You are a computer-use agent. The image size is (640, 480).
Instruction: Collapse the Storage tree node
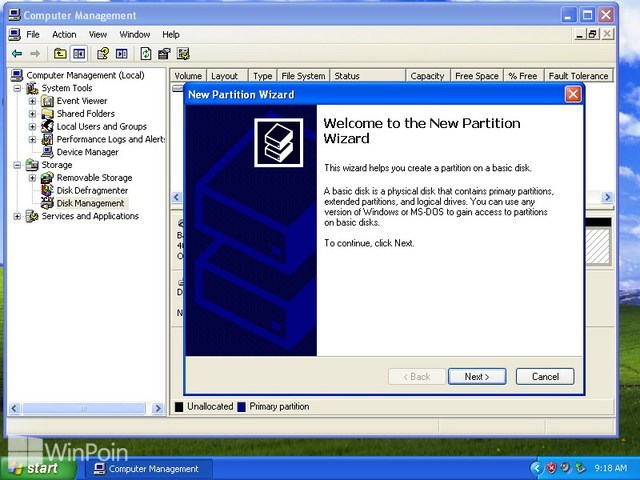click(x=17, y=165)
